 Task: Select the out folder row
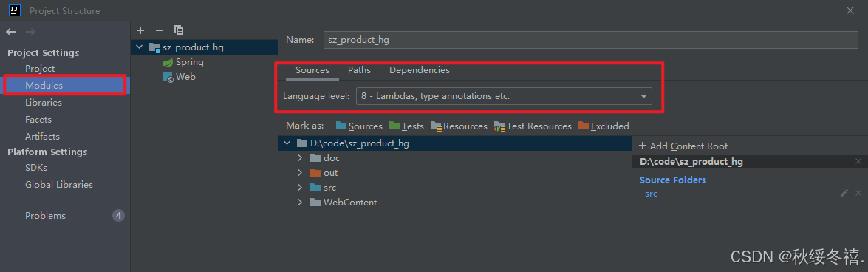455,173
